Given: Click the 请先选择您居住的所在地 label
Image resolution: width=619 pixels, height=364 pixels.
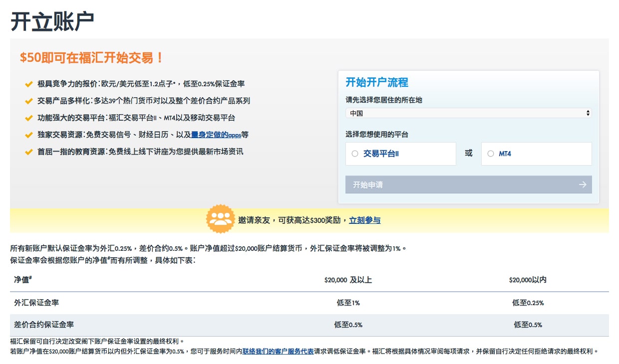Looking at the screenshot, I should (x=383, y=100).
